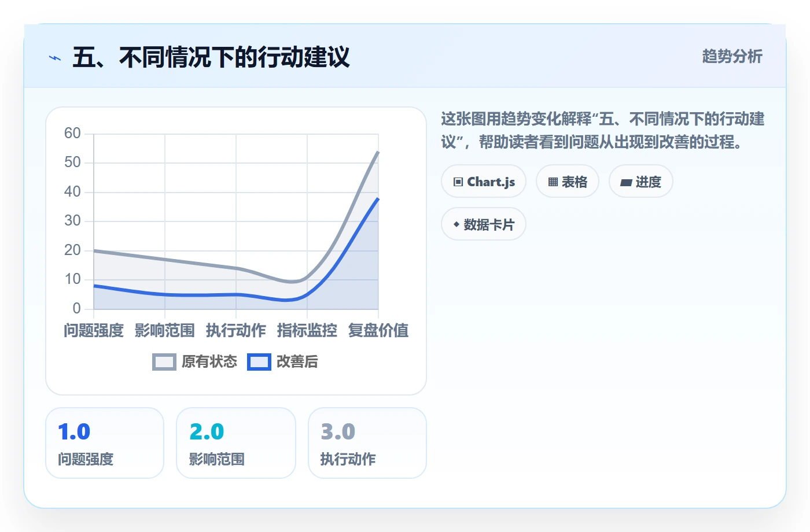The image size is (810, 532).
Task: Toggle the 原有状态 legend swatch
Action: click(164, 362)
